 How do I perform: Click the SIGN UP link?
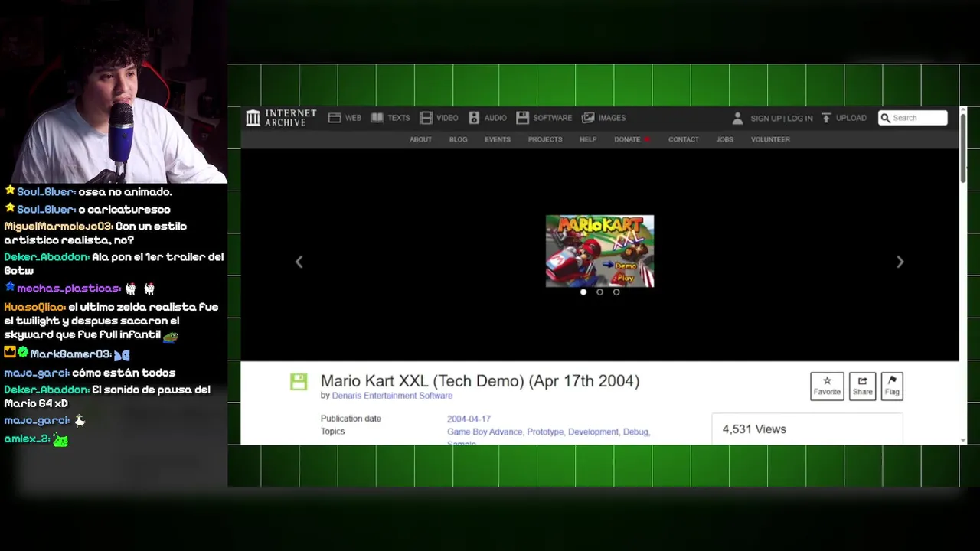pyautogui.click(x=766, y=119)
